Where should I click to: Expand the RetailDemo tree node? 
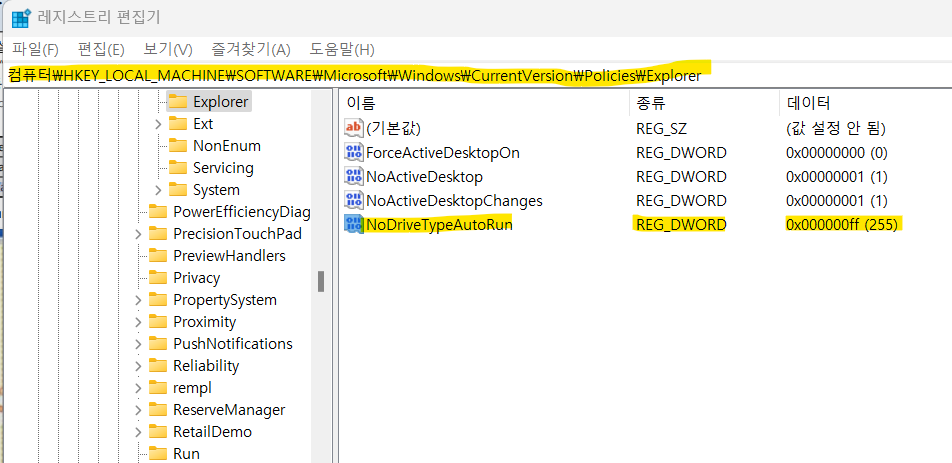click(138, 431)
